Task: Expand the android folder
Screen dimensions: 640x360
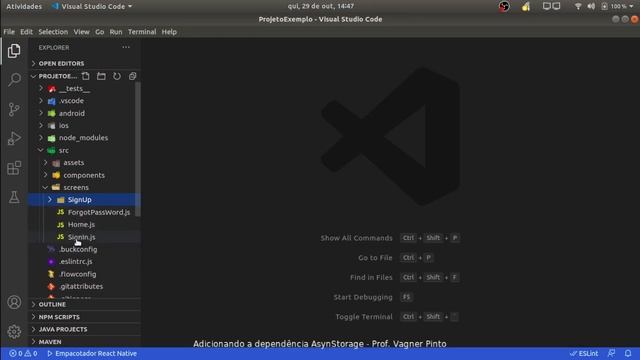Action: (x=84, y=113)
